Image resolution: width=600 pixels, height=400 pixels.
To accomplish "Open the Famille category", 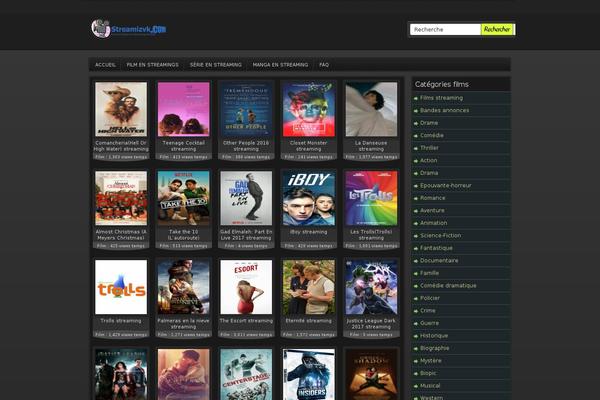I will [x=429, y=273].
